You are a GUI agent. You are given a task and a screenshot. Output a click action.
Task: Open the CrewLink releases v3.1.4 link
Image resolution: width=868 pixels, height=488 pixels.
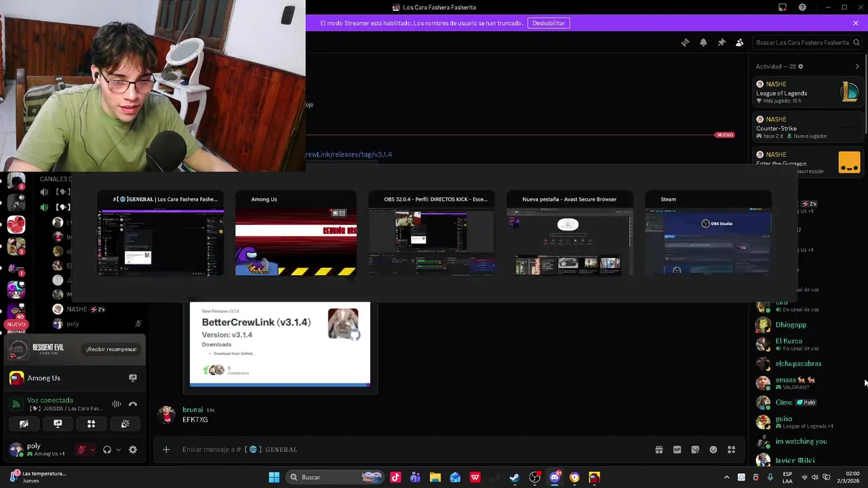349,155
